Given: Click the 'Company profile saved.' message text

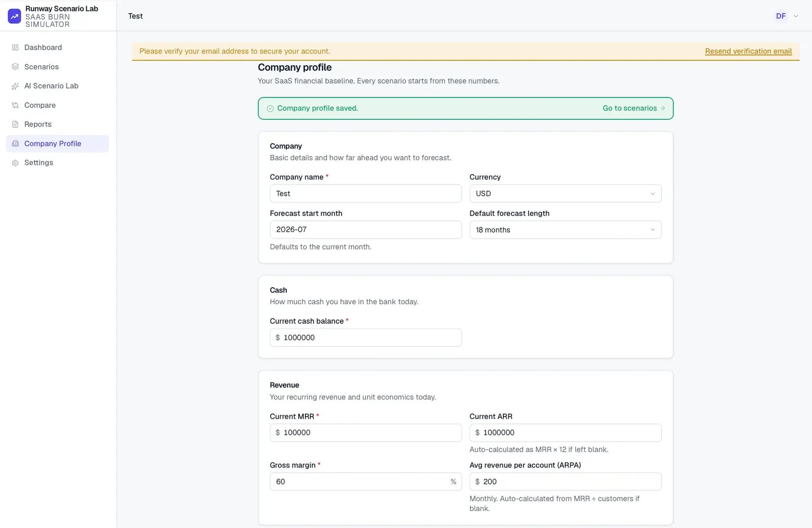Looking at the screenshot, I should pyautogui.click(x=318, y=108).
